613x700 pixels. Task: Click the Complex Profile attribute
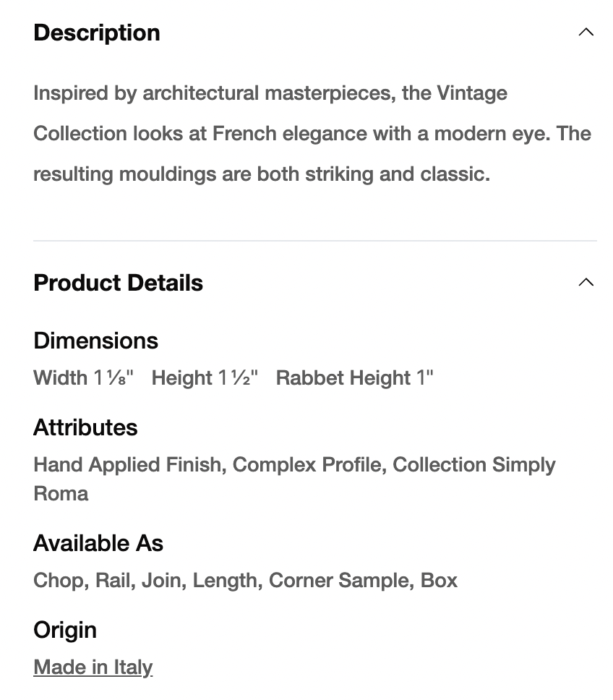tap(306, 464)
